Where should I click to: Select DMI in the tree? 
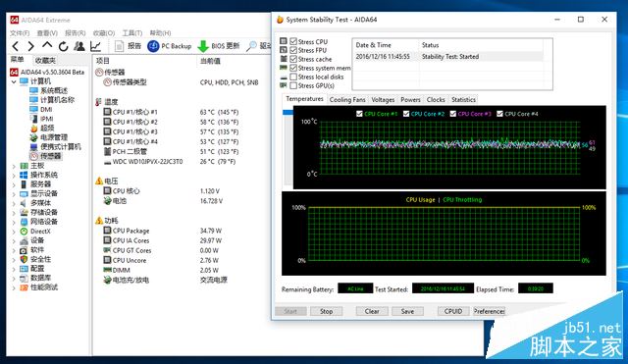(46, 109)
